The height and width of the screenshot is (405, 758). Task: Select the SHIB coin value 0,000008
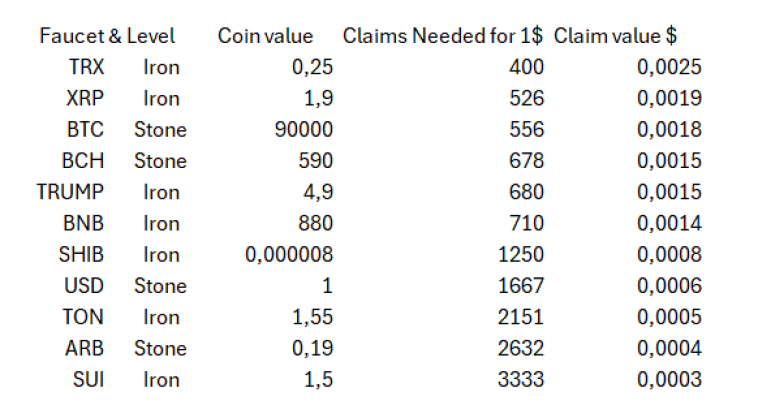[289, 254]
